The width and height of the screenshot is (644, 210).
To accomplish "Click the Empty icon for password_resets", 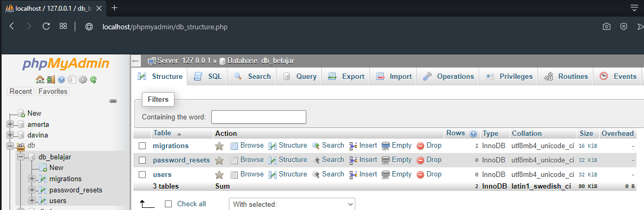I will [x=386, y=160].
